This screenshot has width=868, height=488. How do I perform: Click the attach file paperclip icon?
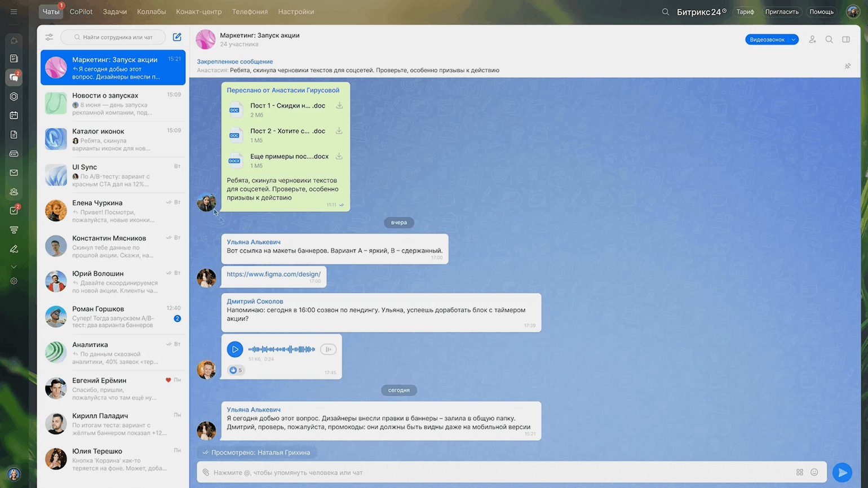pyautogui.click(x=206, y=472)
